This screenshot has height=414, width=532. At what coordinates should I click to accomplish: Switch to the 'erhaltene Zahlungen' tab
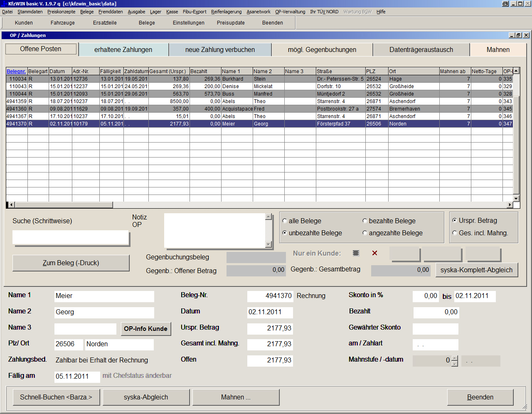[x=123, y=49]
